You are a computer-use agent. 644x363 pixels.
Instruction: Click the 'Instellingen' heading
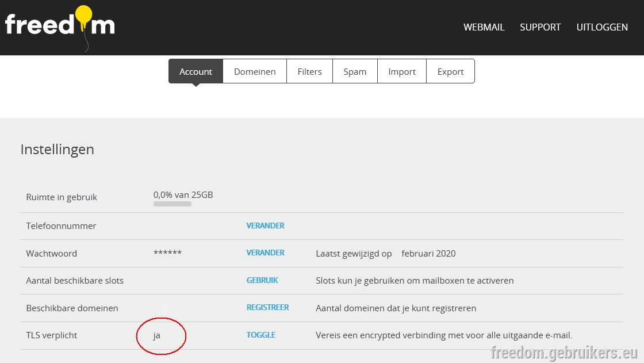[x=57, y=149]
